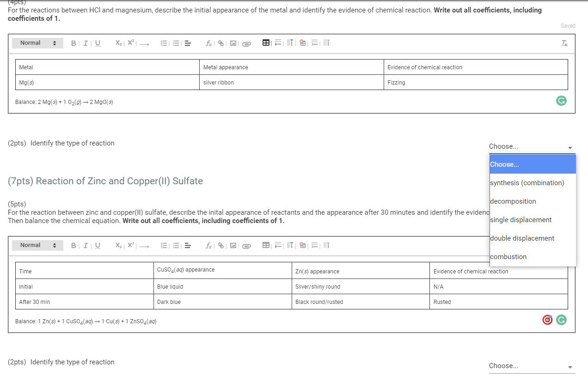Click the 'After 30 min' cell
588x387 pixels.
click(x=84, y=302)
